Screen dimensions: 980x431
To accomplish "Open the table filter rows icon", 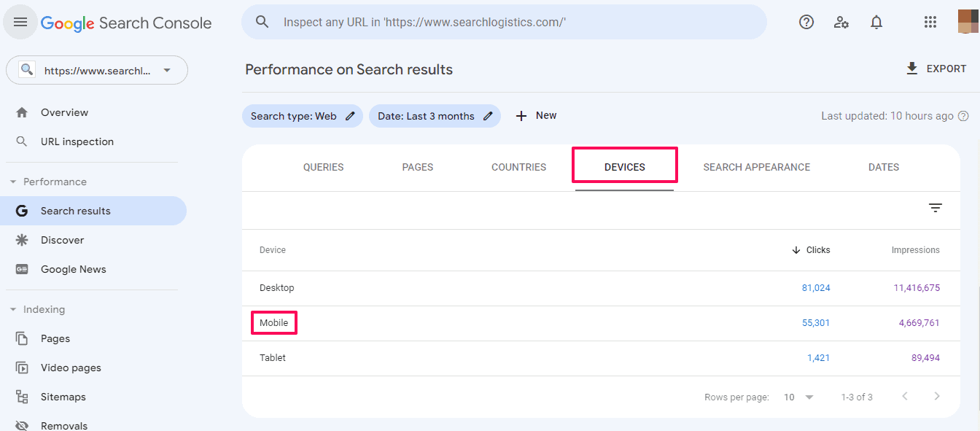I will tap(936, 208).
